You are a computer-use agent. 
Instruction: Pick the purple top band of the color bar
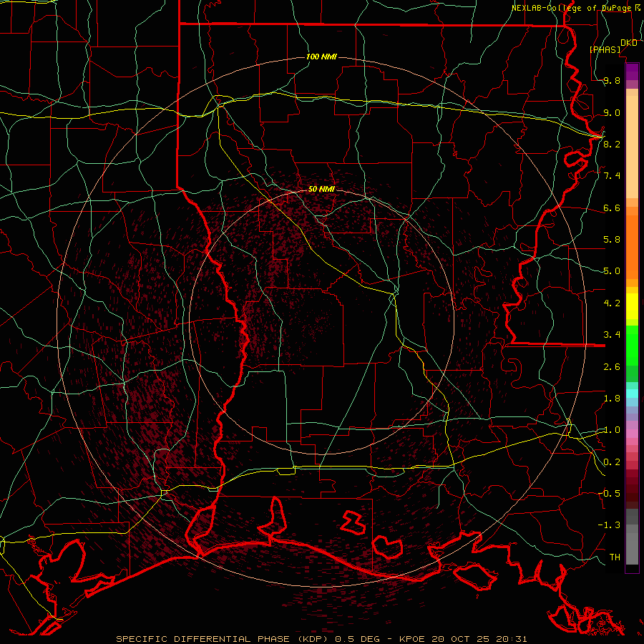point(632,72)
